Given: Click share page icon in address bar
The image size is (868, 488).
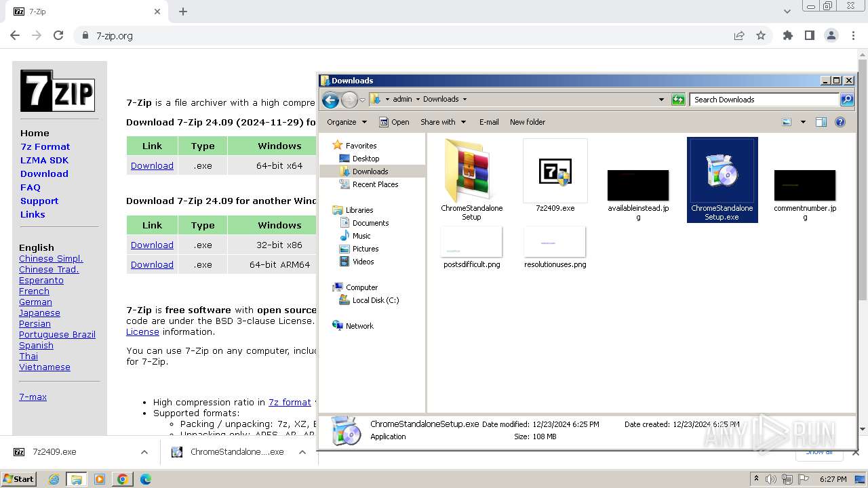Looking at the screenshot, I should point(739,36).
